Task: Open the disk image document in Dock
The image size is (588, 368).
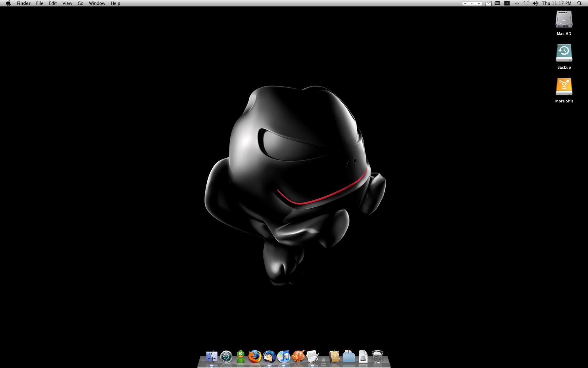Action: (x=363, y=356)
